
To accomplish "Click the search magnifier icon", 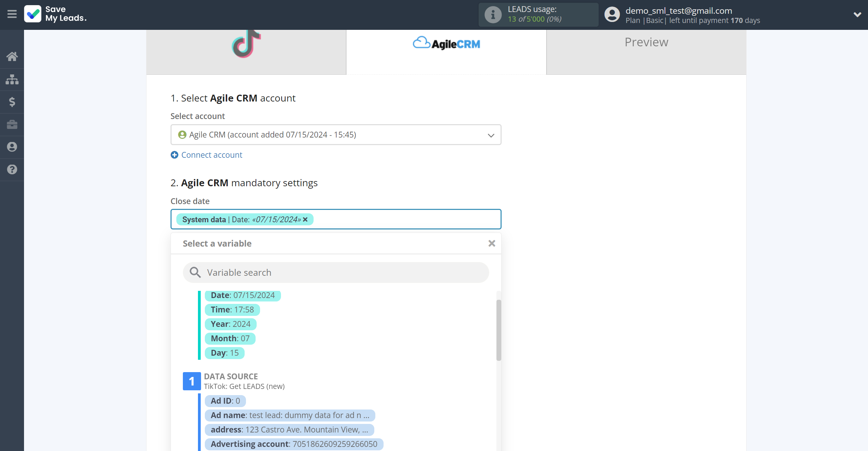I will pyautogui.click(x=195, y=273).
